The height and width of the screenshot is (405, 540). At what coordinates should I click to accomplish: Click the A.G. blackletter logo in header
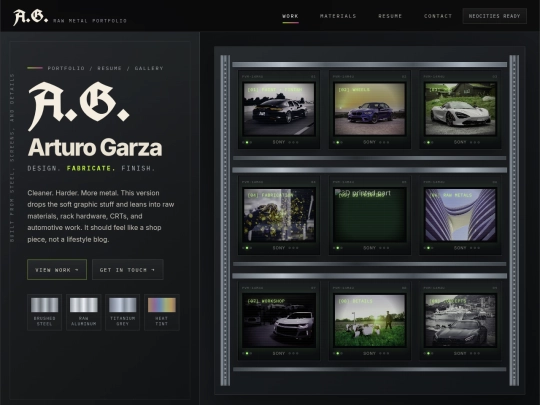pyautogui.click(x=30, y=17)
